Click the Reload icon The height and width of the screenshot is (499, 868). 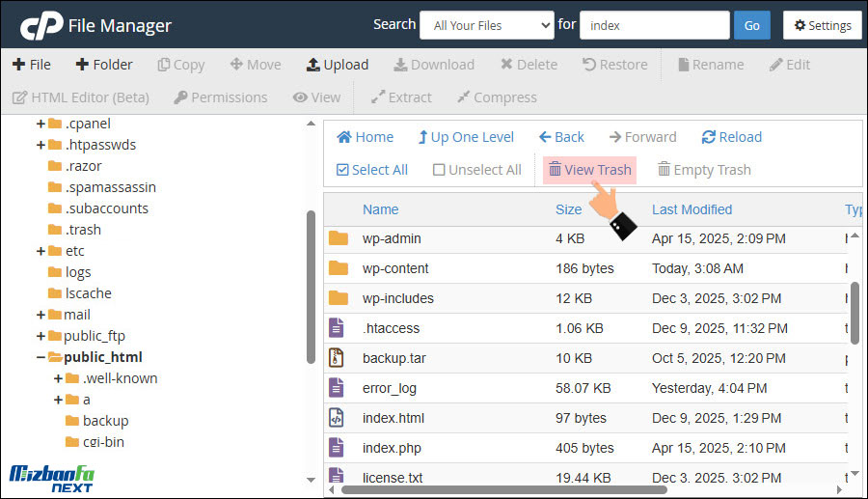pyautogui.click(x=709, y=137)
